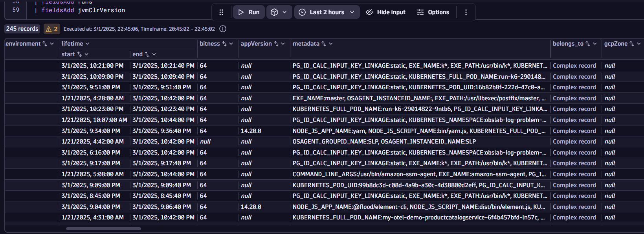The width and height of the screenshot is (644, 234).
Task: Click the drag handle grip icon in toolbar
Action: pyautogui.click(x=221, y=12)
